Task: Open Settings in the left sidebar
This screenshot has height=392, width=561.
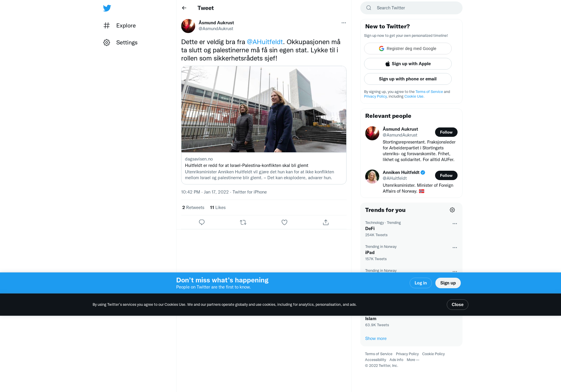Action: pyautogui.click(x=120, y=42)
